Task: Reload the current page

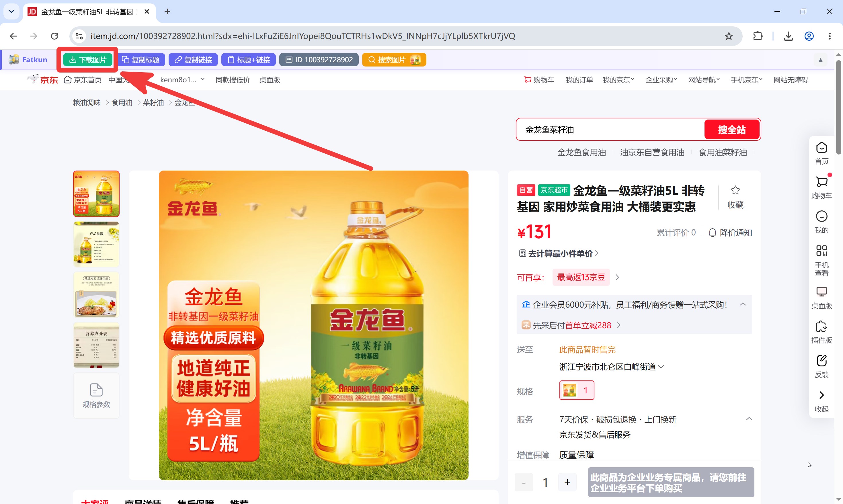Action: coord(54,36)
